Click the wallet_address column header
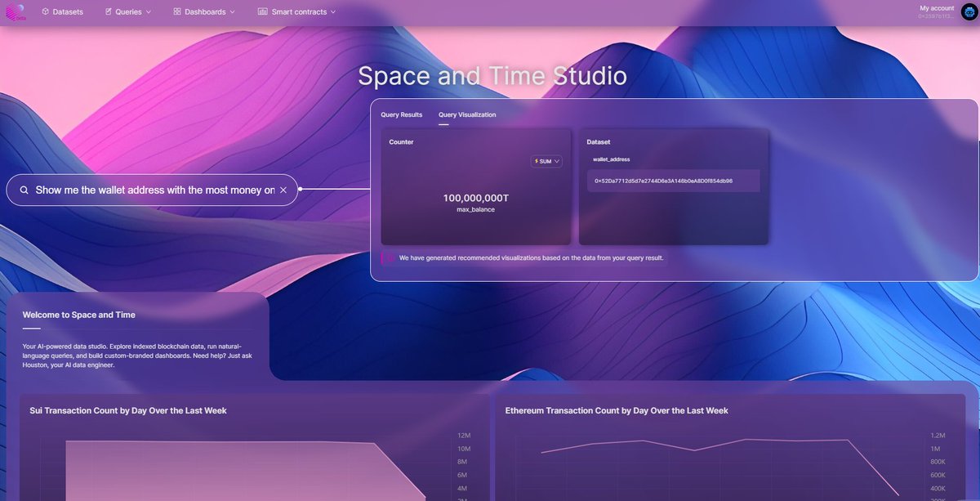 coord(612,159)
